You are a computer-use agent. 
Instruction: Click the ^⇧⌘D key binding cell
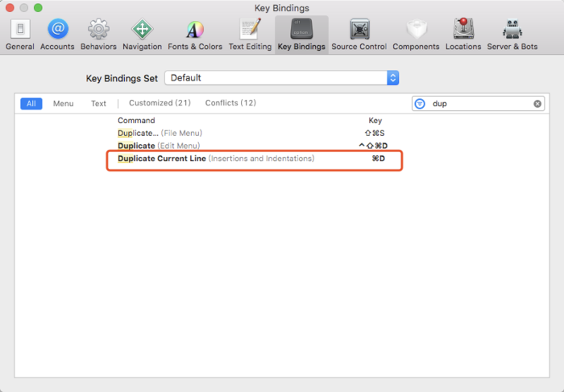(x=373, y=146)
